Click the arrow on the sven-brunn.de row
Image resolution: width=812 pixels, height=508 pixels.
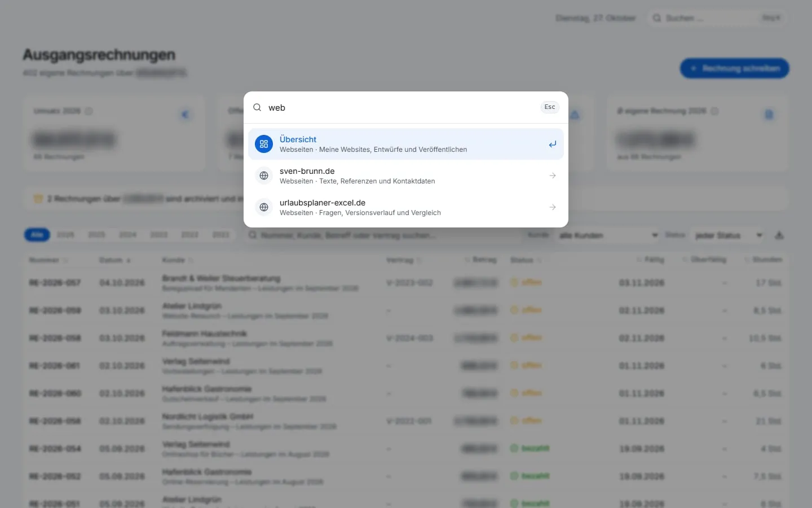[x=553, y=176]
